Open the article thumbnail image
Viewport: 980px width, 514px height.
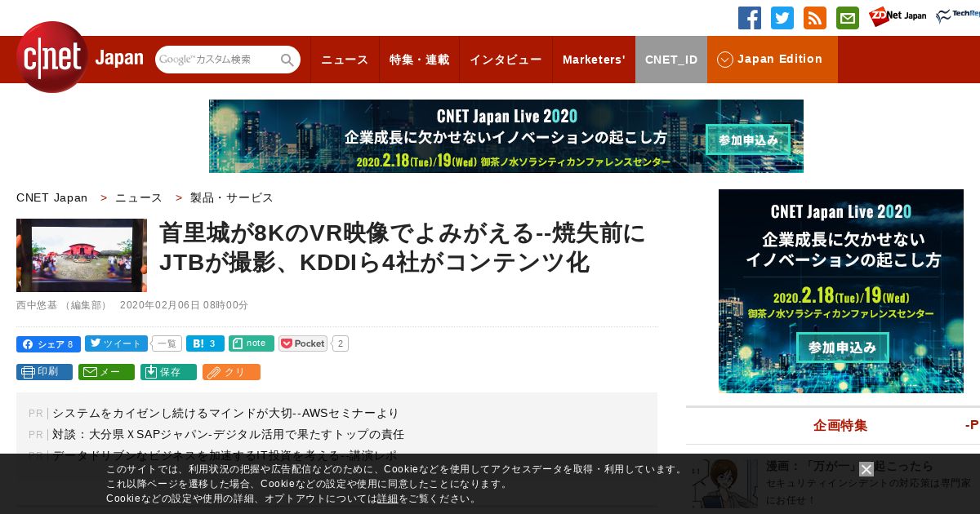coord(82,255)
